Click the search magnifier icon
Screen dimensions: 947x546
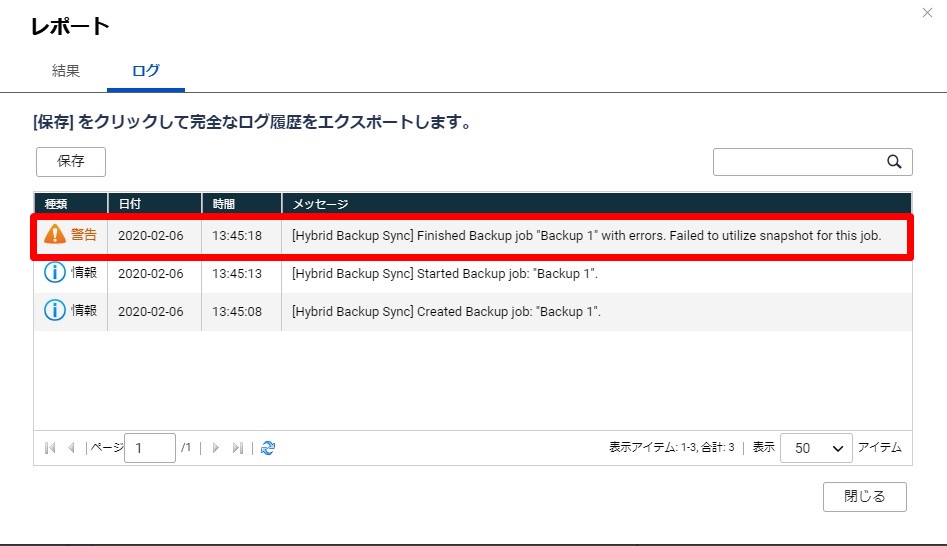[x=894, y=162]
